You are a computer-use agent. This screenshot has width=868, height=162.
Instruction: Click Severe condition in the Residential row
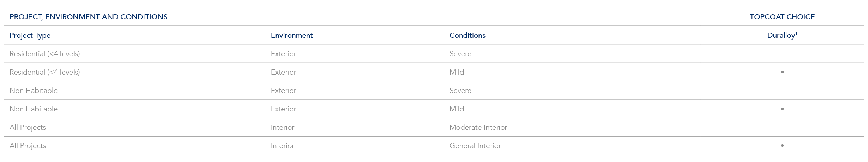[x=460, y=54]
